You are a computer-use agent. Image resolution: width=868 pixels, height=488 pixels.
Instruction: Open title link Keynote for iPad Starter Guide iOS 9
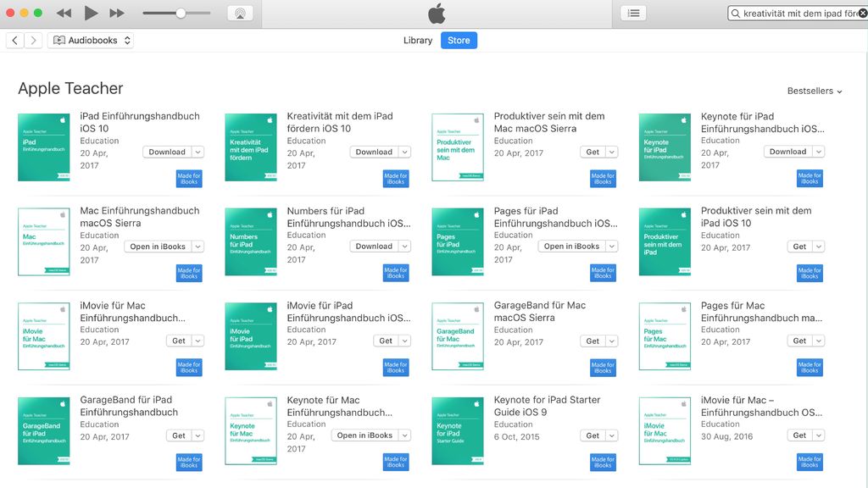click(547, 406)
